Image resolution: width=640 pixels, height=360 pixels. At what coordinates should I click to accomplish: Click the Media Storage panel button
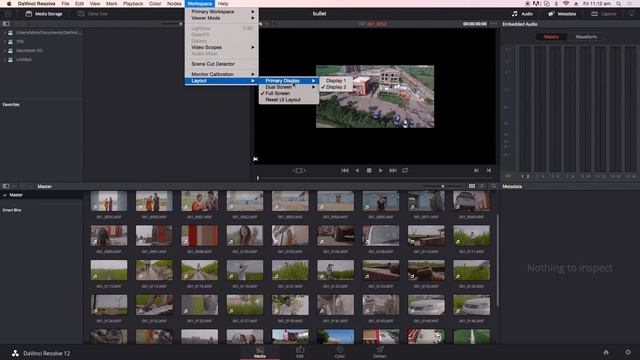[x=44, y=14]
